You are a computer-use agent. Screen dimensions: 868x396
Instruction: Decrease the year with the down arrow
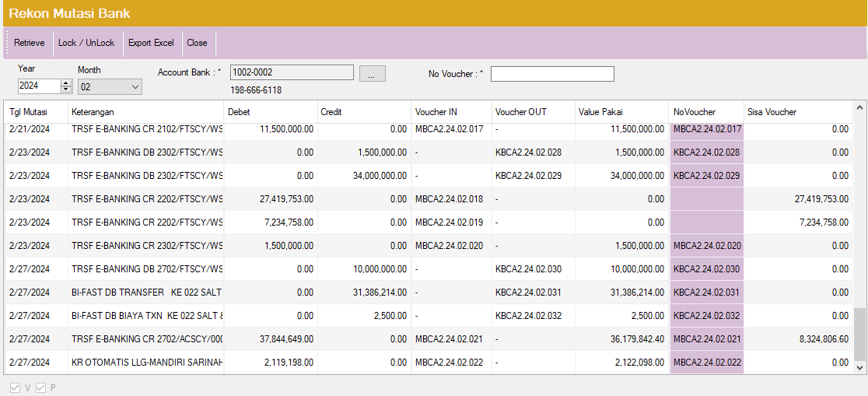pos(66,90)
